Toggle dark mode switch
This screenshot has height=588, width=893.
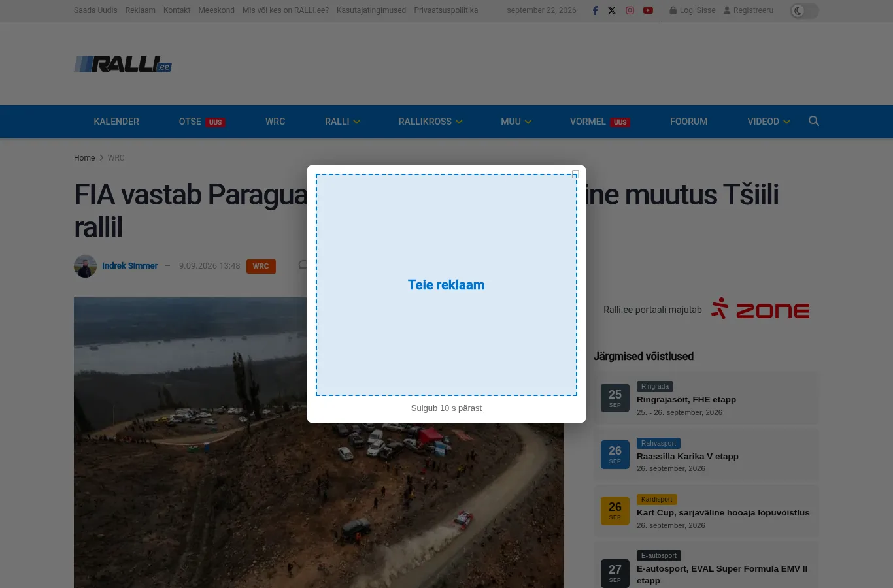[x=803, y=10]
